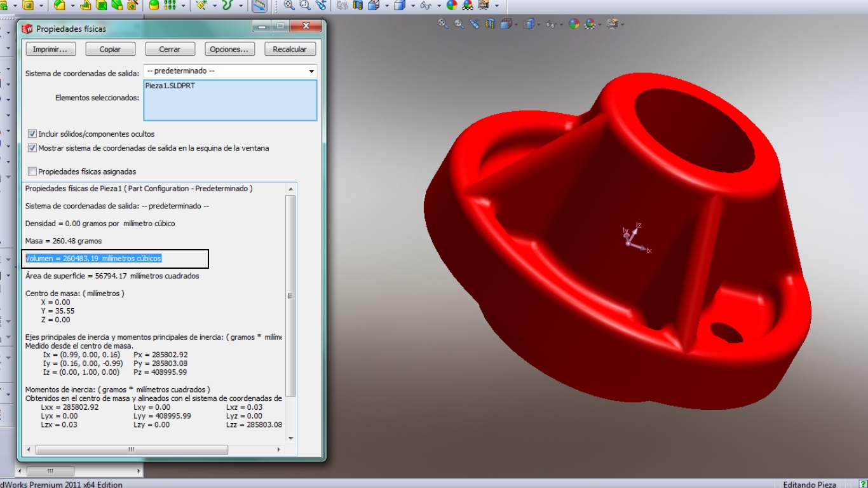The height and width of the screenshot is (488, 868).
Task: Click Previous View in the viewport toolbar
Action: point(475,24)
